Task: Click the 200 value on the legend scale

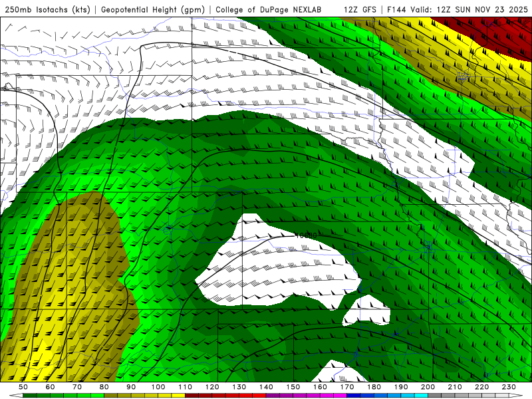Action: pos(428,387)
